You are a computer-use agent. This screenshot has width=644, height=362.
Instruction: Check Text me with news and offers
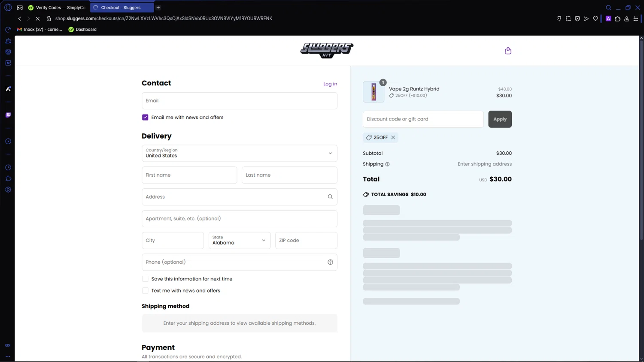[x=145, y=291]
